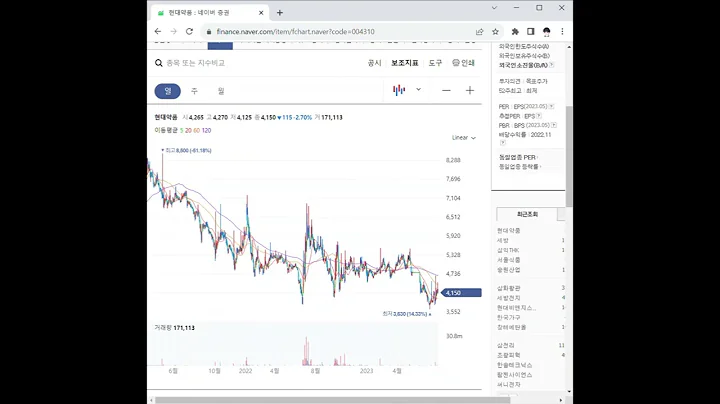Open 현대약품 in recent list
720x404 pixels.
(509, 230)
